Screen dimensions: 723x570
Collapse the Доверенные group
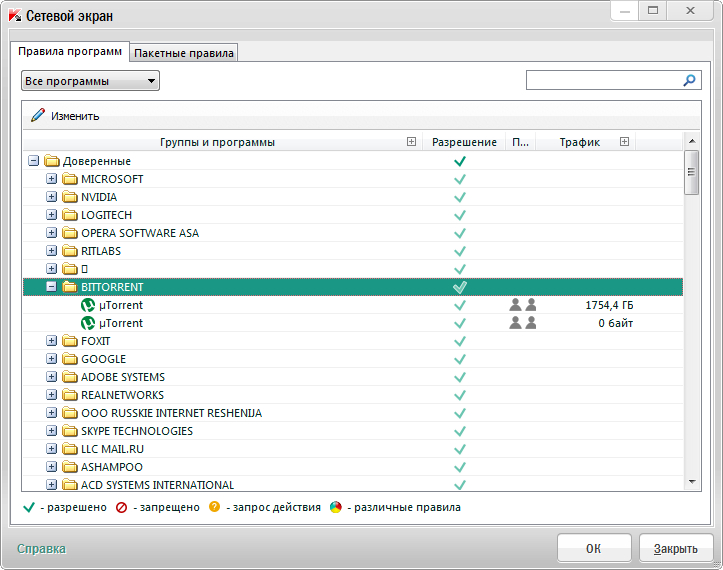coord(33,160)
